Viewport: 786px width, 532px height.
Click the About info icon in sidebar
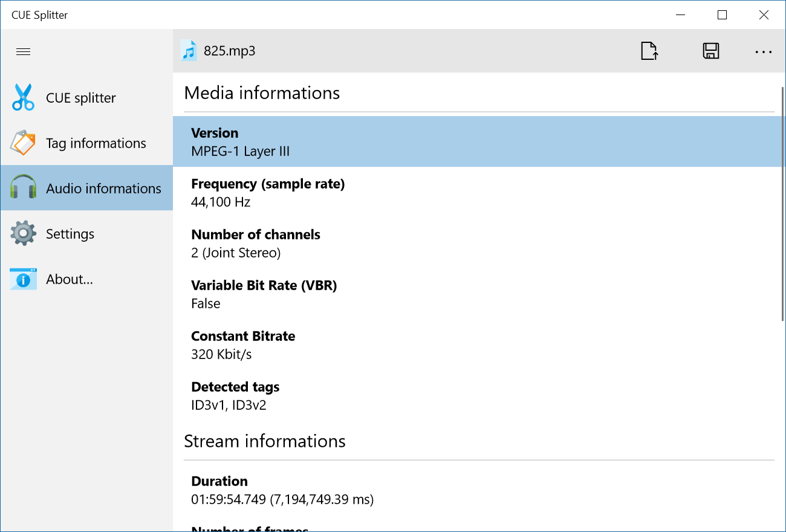[x=22, y=279]
